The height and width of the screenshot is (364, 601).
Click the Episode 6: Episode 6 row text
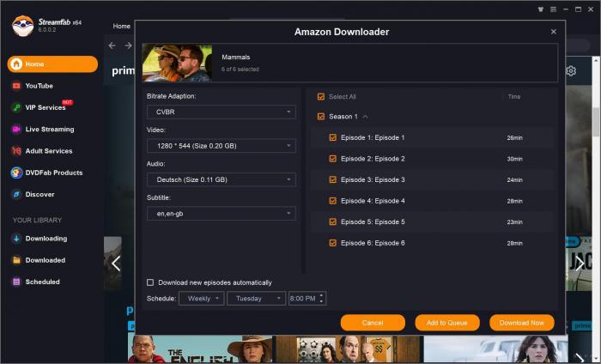[x=373, y=243]
